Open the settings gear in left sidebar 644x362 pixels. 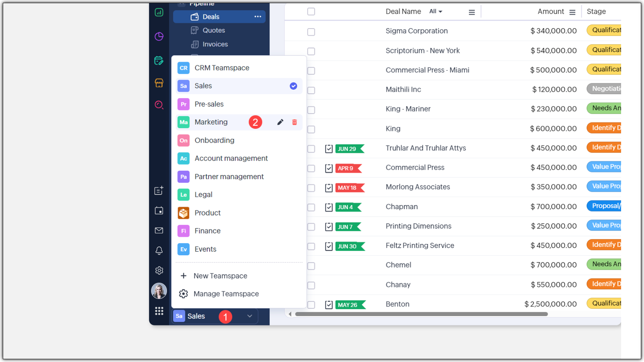tap(159, 271)
